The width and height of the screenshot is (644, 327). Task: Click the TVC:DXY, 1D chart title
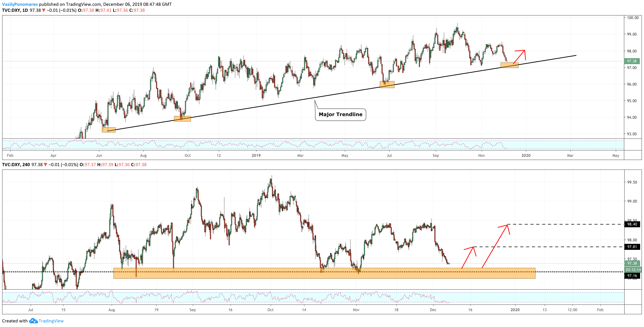15,10
